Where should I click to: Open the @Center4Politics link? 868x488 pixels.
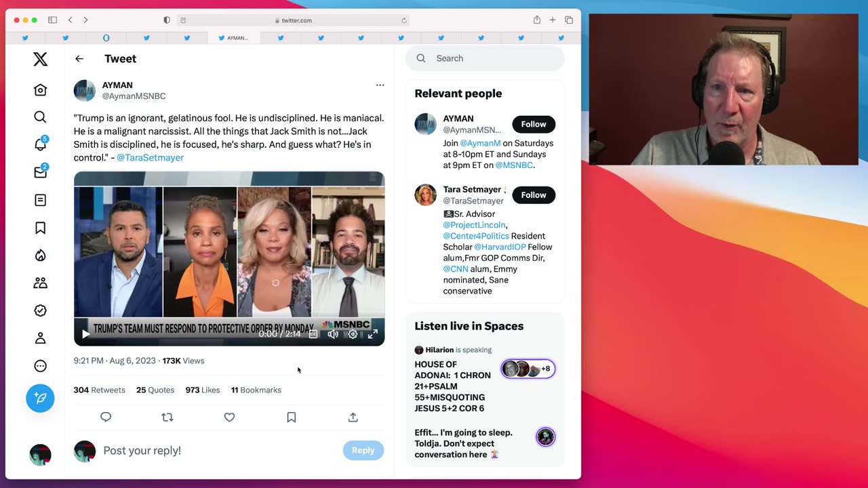click(476, 236)
